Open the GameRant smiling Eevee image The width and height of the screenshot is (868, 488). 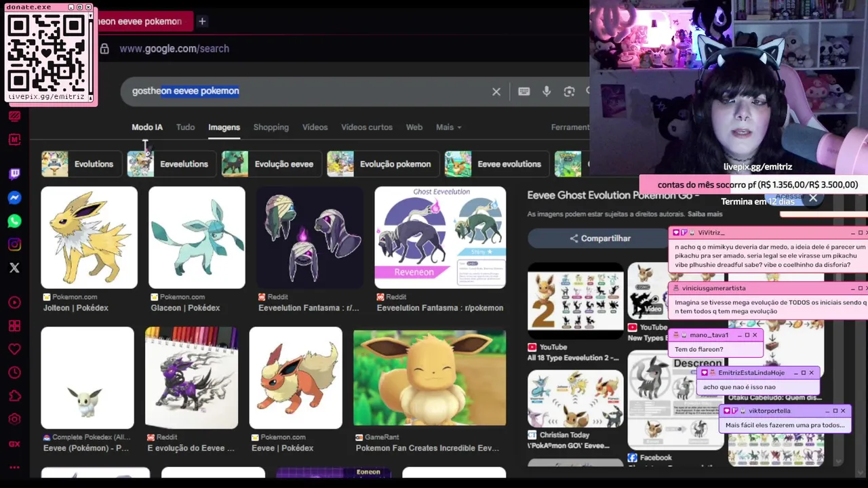(x=429, y=378)
